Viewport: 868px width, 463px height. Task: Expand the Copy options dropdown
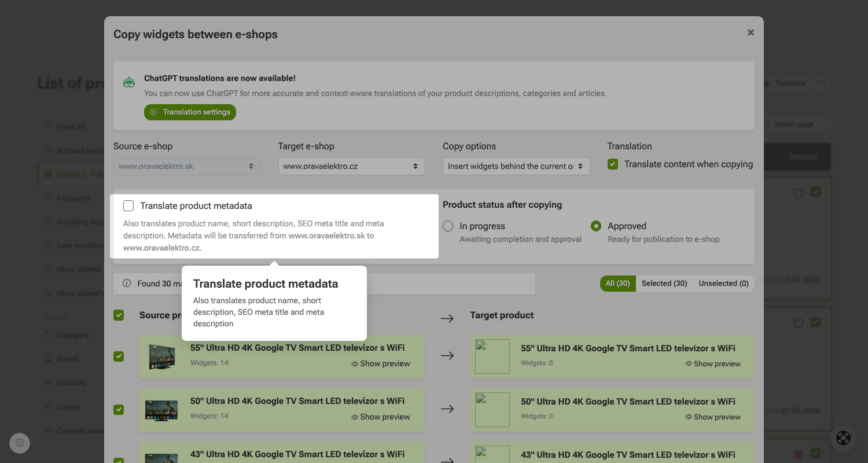(516, 166)
